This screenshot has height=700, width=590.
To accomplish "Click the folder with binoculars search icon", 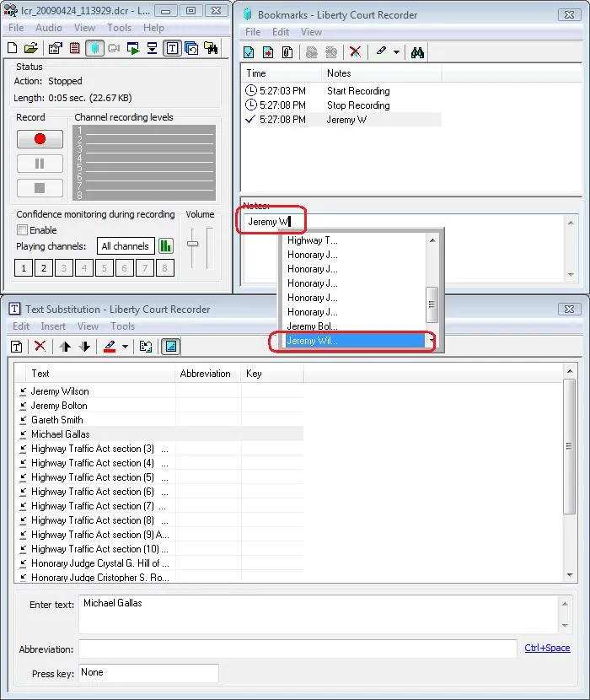I will [x=211, y=48].
